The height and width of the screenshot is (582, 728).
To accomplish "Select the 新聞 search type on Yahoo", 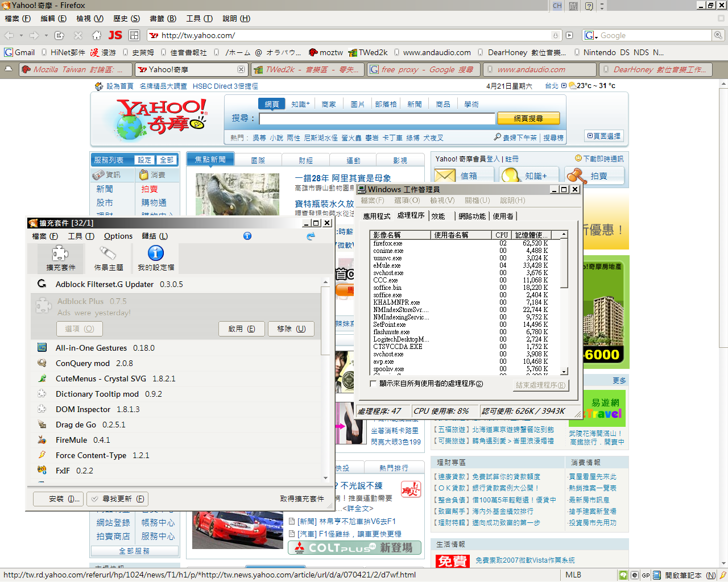I will [x=415, y=104].
